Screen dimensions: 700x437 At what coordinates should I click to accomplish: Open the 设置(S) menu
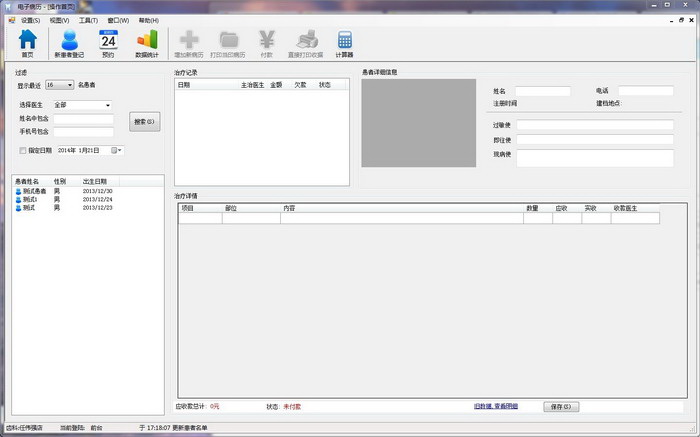[x=29, y=20]
